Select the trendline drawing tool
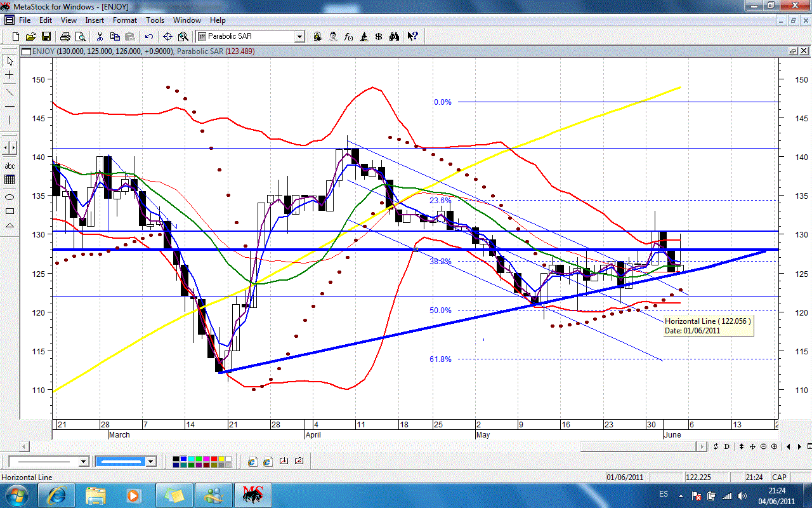The width and height of the screenshot is (812, 508). pyautogui.click(x=10, y=92)
